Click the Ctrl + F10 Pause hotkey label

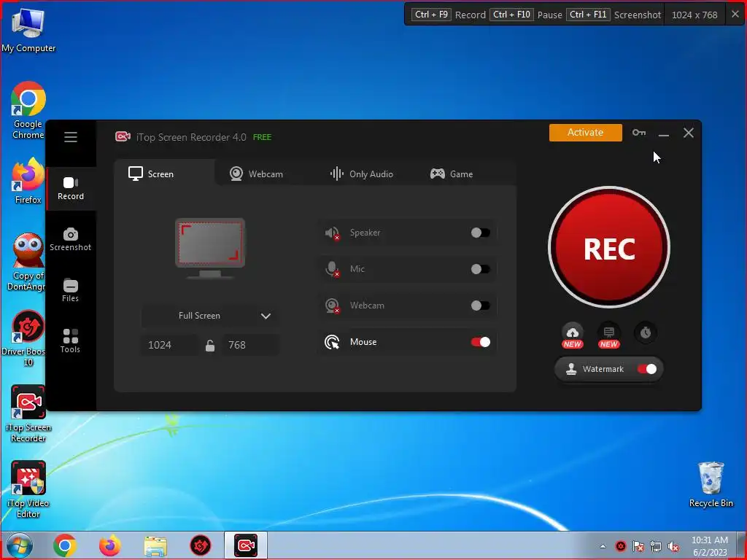pyautogui.click(x=526, y=15)
